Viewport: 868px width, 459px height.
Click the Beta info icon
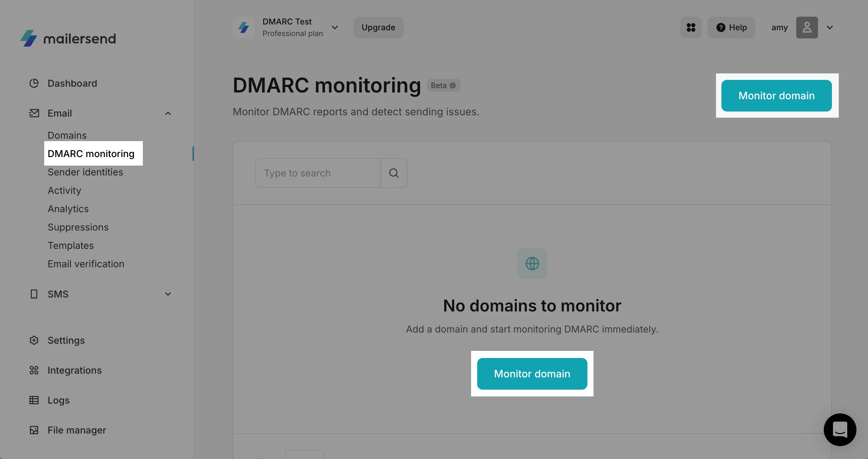coord(452,85)
